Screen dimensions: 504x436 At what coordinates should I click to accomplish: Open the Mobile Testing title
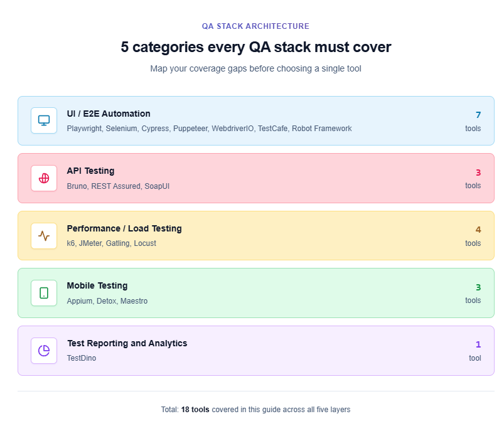click(x=97, y=285)
